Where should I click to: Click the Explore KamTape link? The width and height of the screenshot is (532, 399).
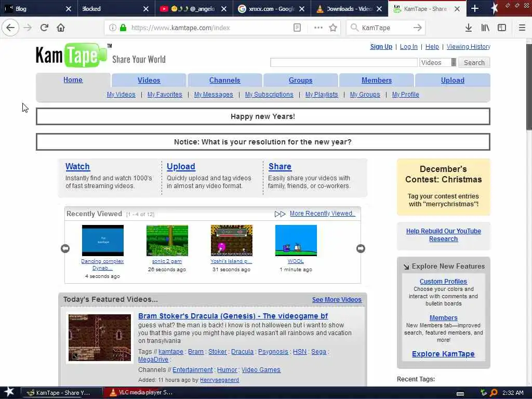tap(443, 354)
